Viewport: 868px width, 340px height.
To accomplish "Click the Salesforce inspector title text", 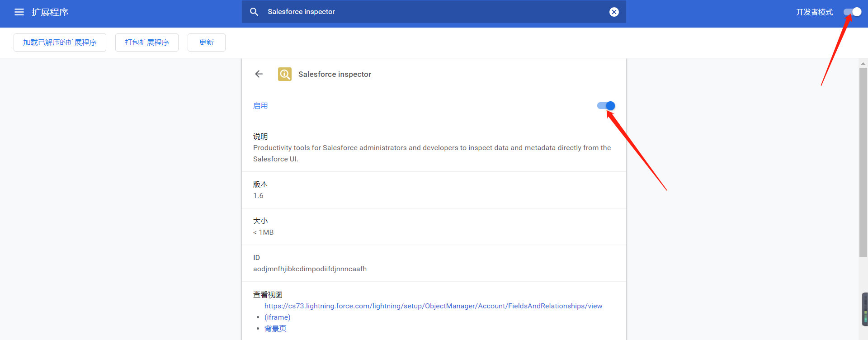I will [335, 74].
